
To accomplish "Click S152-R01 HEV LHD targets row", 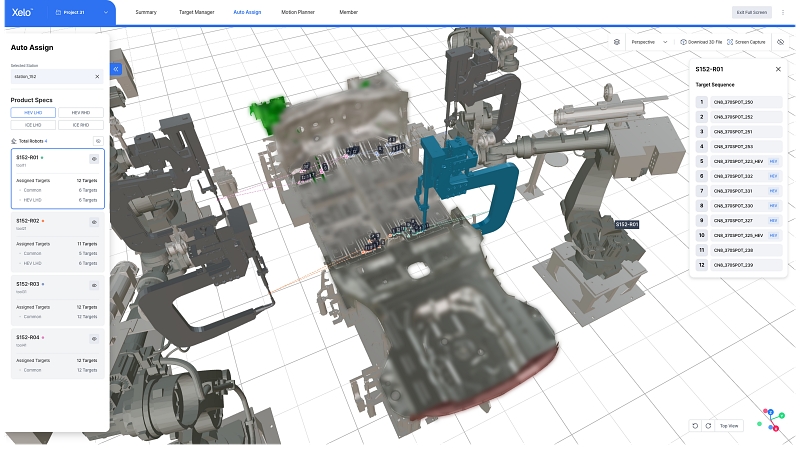I will coord(57,200).
